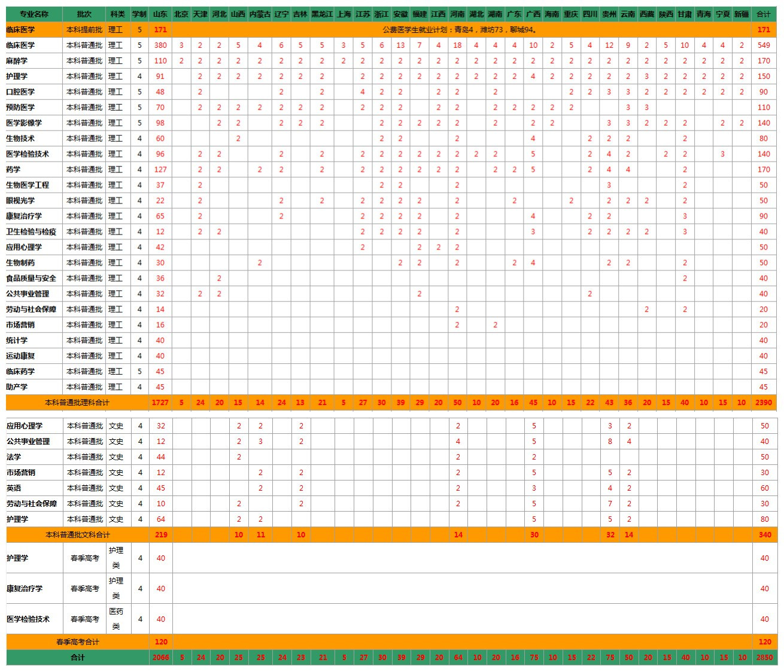Click the 药学 major name
The width and height of the screenshot is (784, 672).
(13, 169)
